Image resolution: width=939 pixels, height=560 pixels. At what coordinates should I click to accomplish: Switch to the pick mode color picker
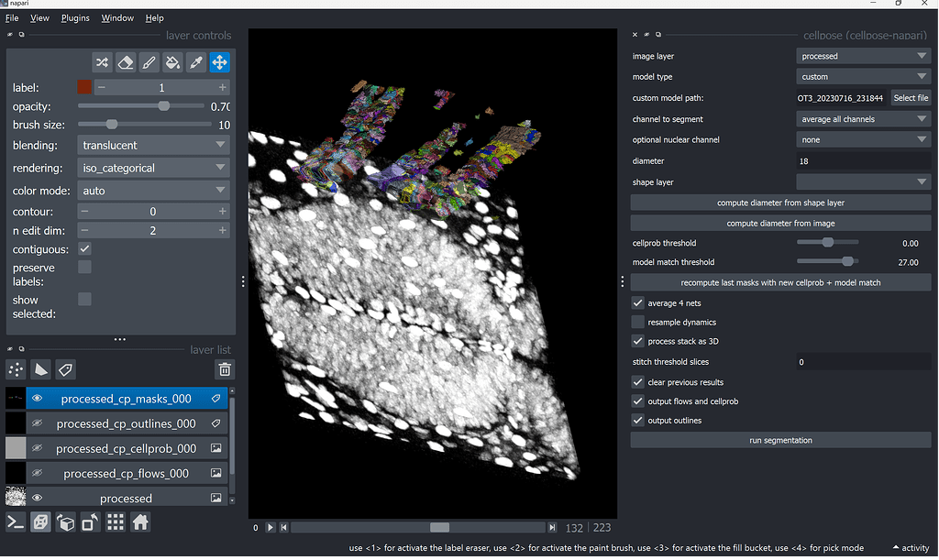(194, 61)
